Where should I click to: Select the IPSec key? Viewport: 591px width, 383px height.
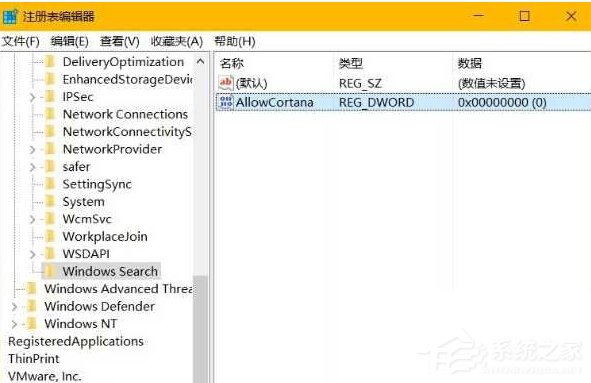[x=78, y=97]
